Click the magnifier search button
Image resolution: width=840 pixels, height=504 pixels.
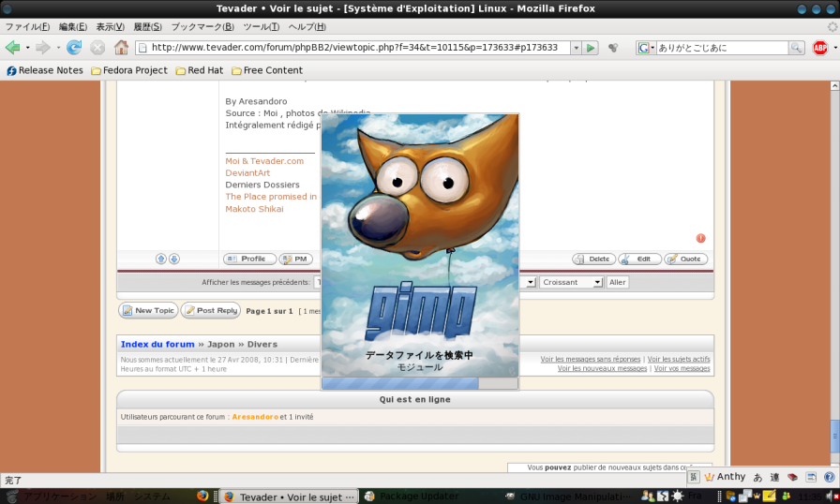796,48
